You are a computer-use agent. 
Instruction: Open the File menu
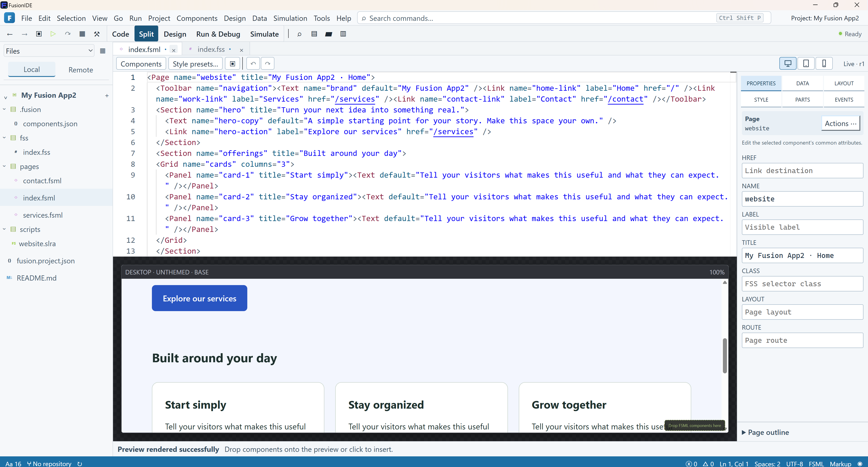[x=27, y=18]
